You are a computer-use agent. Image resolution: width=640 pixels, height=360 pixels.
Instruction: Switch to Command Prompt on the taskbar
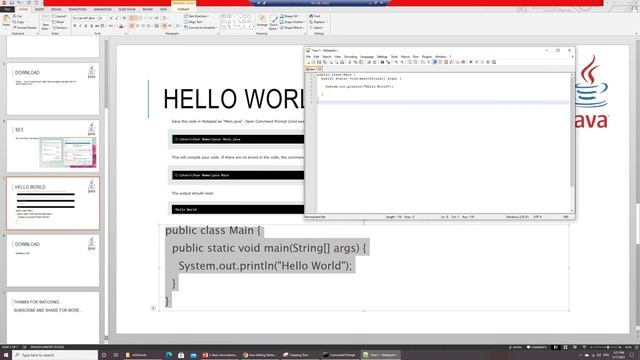click(340, 355)
